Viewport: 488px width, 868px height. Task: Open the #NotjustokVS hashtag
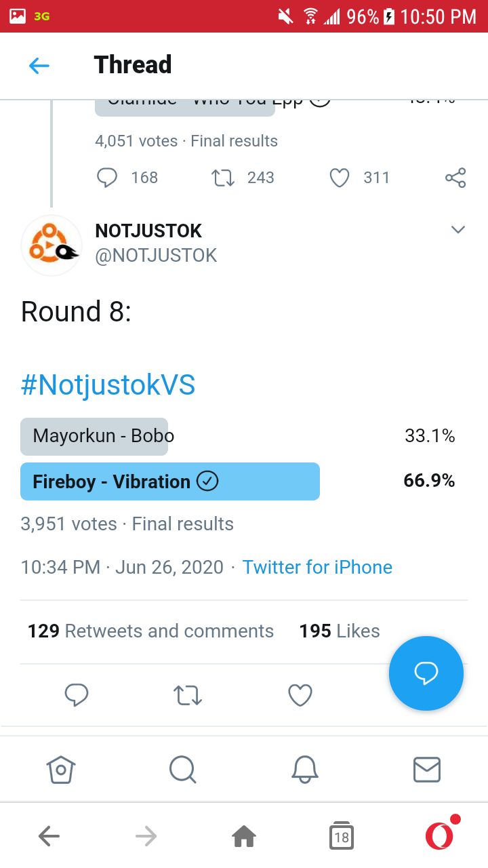pyautogui.click(x=108, y=385)
